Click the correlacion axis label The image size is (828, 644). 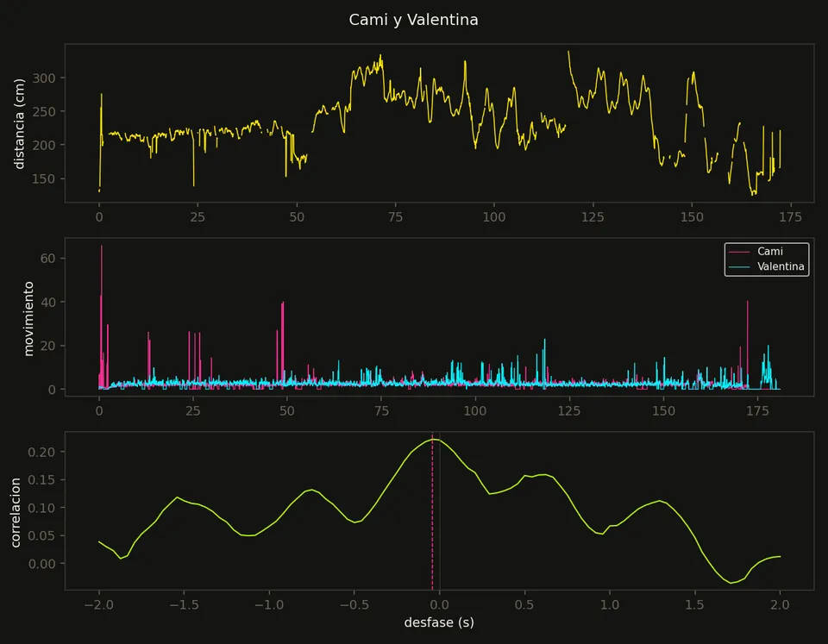point(16,513)
